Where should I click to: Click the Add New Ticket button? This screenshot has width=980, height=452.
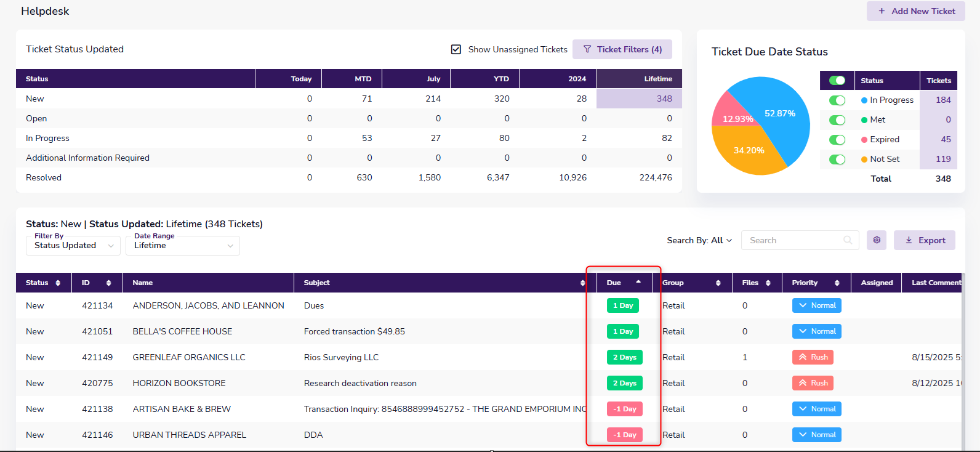[915, 11]
